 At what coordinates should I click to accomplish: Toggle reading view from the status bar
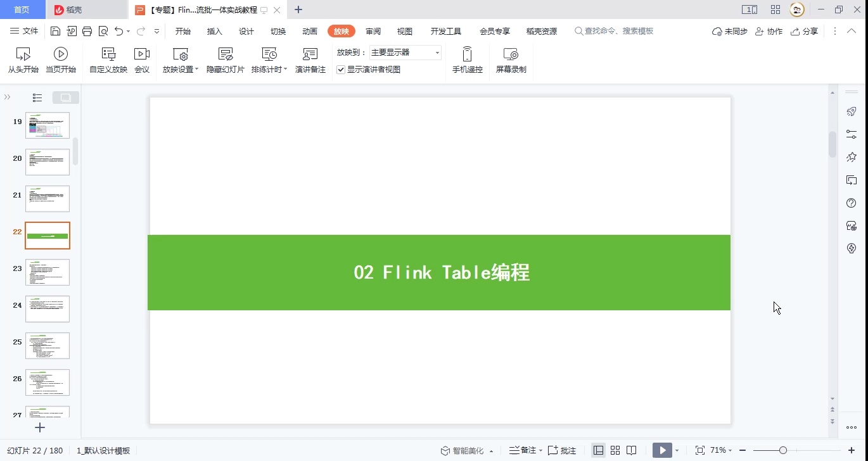[632, 450]
